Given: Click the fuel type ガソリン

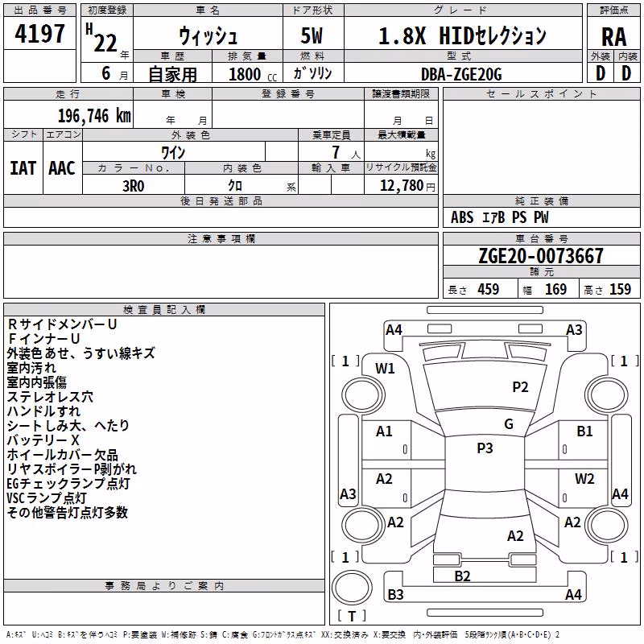Looking at the screenshot, I should (312, 73).
